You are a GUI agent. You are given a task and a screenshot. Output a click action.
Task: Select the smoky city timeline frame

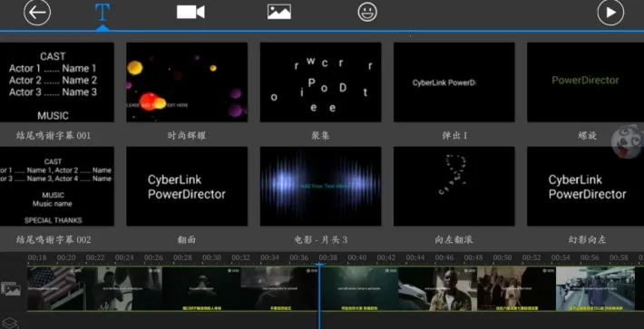[280, 288]
